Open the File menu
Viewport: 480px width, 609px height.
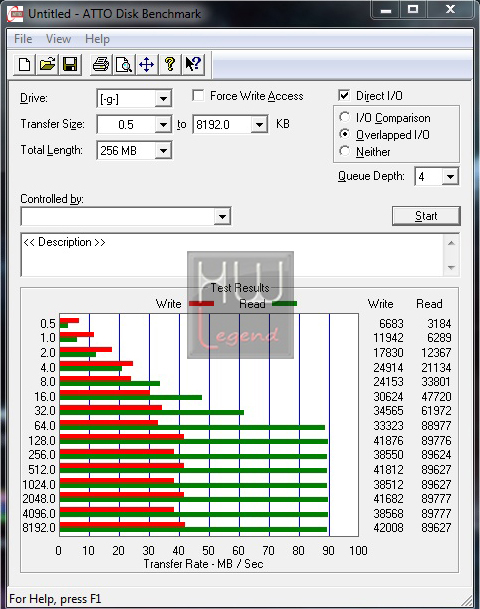click(23, 39)
